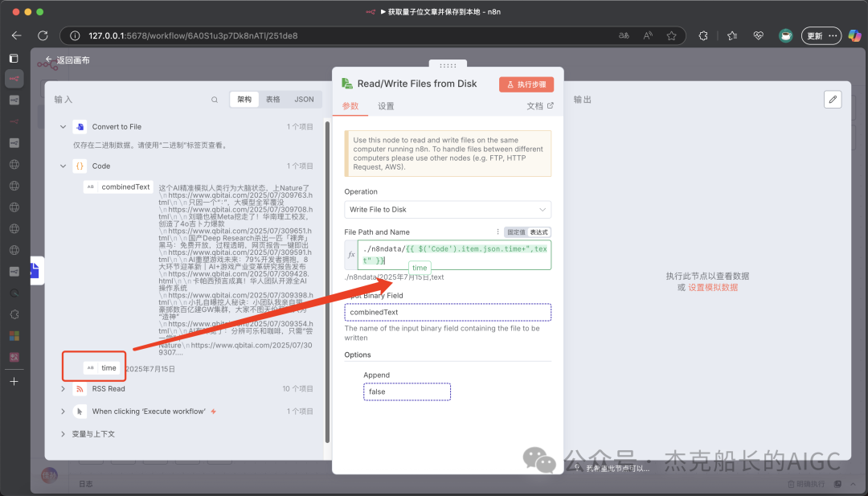Click the value 2025年7月15日

point(150,369)
